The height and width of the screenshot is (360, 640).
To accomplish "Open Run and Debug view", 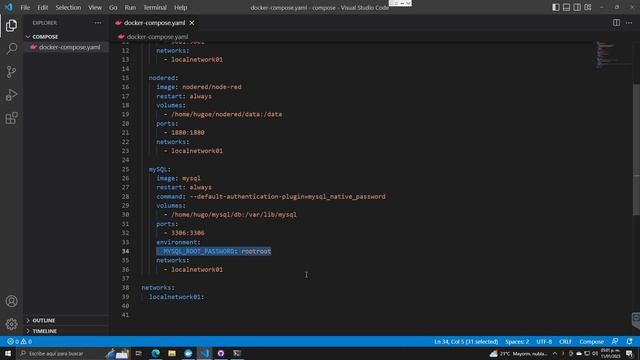I will [x=11, y=95].
